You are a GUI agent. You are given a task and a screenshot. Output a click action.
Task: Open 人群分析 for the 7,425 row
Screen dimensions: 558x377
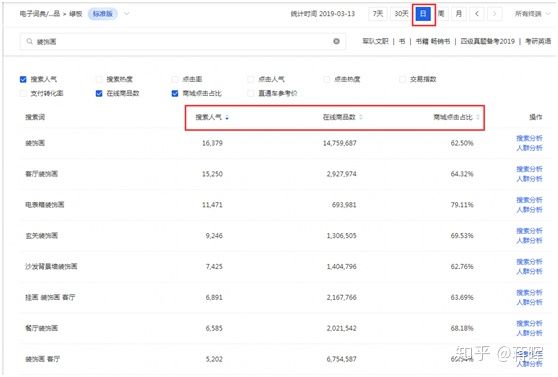pos(529,271)
